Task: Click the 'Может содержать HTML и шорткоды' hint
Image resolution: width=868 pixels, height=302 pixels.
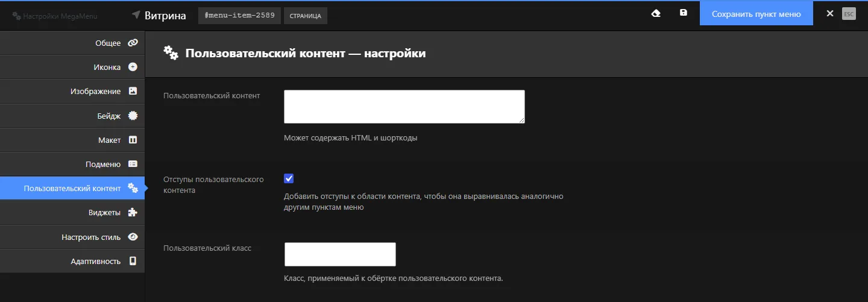Action: [x=351, y=137]
